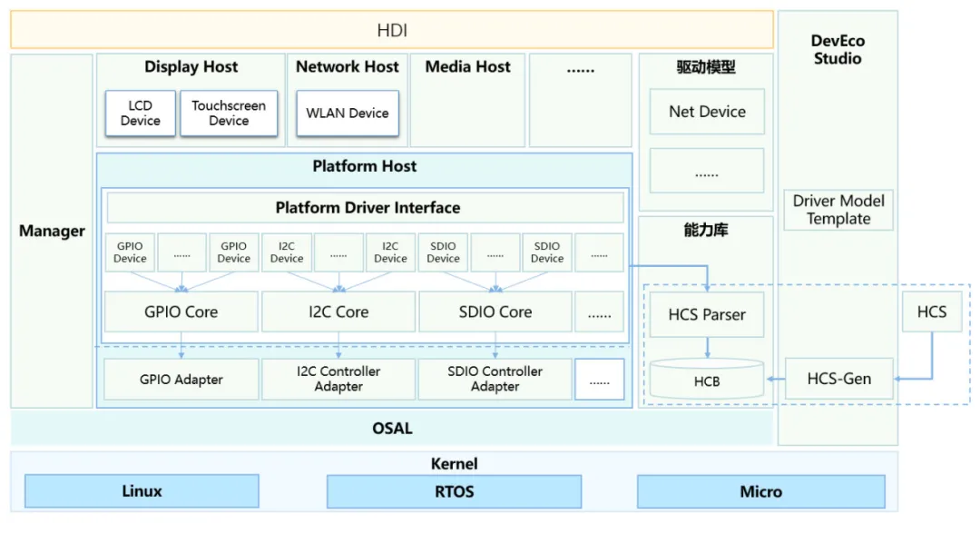Viewport: 980px width, 534px height.
Task: Select the Platform Driver Interface bar
Action: coord(367,208)
